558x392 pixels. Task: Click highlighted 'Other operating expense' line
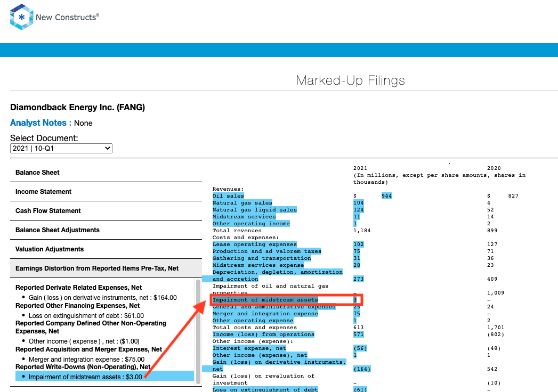point(253,321)
